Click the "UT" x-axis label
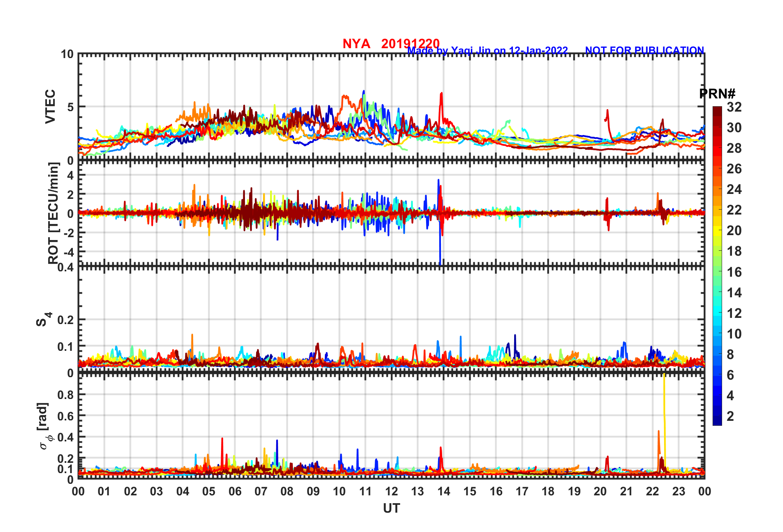This screenshot has height=532, width=783. (391, 509)
